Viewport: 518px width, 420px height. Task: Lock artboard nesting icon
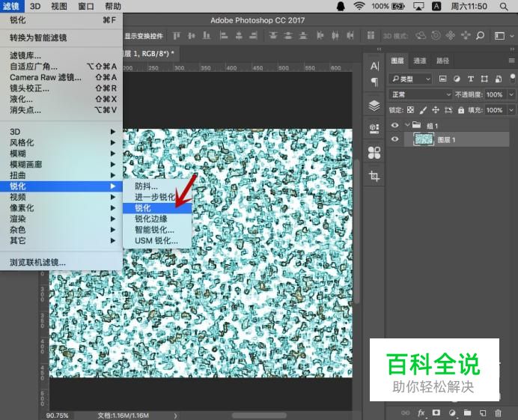(448, 110)
